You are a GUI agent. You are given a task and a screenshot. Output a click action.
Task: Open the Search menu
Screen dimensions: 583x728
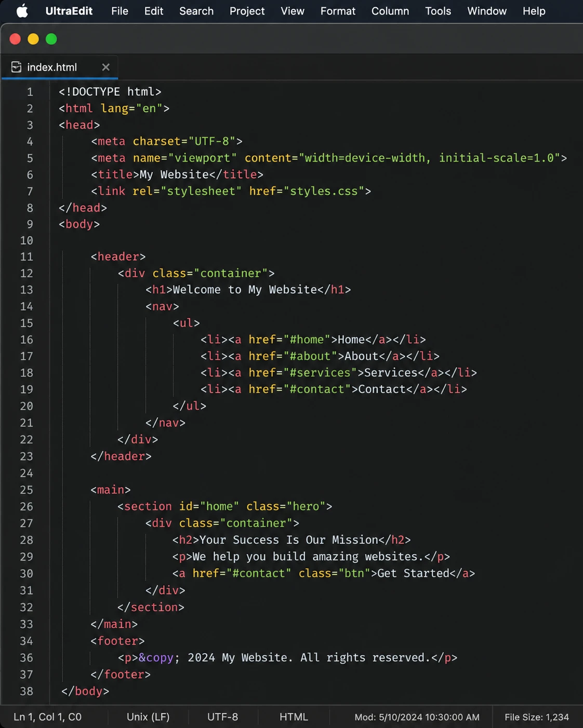pos(196,11)
